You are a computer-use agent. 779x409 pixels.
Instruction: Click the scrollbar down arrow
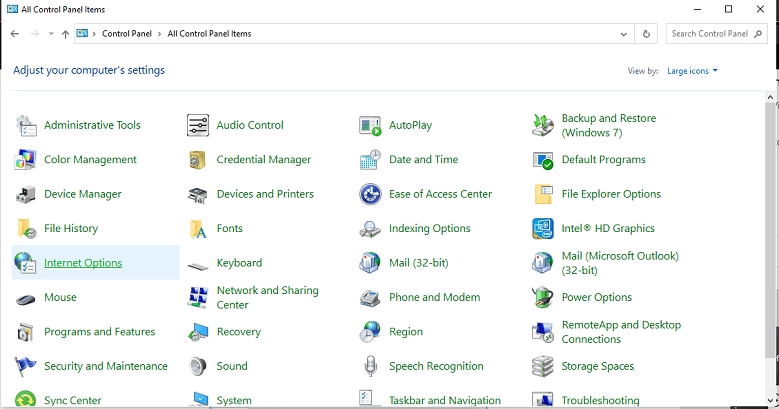(x=771, y=400)
